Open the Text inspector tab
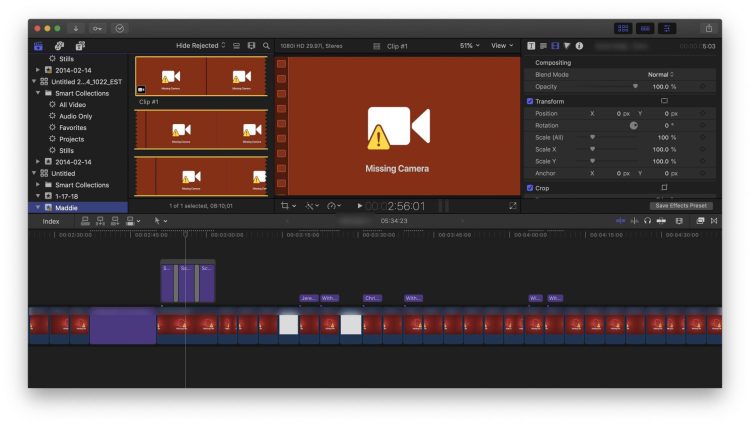 point(531,46)
